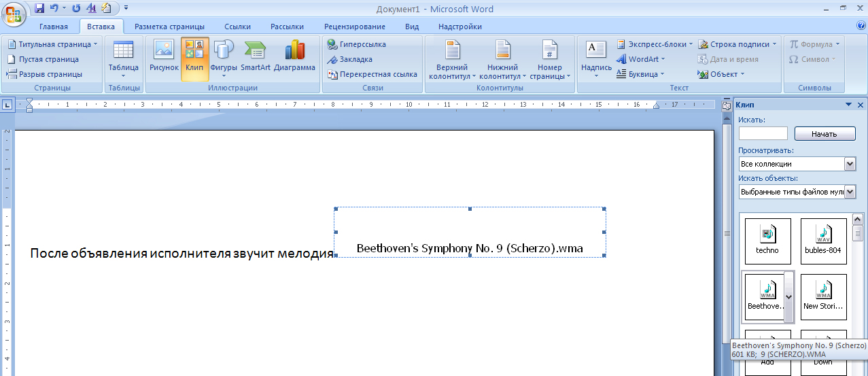Open the Фигуры shapes gallery
868x376 pixels.
tap(224, 58)
